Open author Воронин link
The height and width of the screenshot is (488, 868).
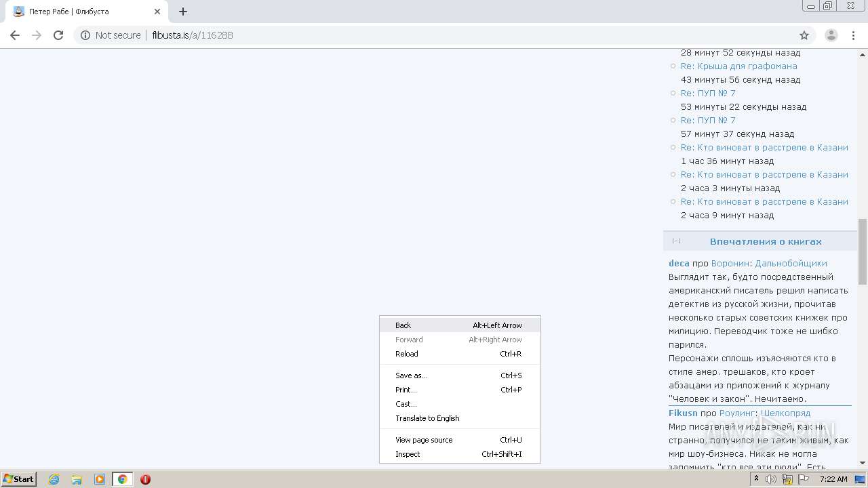coord(730,263)
